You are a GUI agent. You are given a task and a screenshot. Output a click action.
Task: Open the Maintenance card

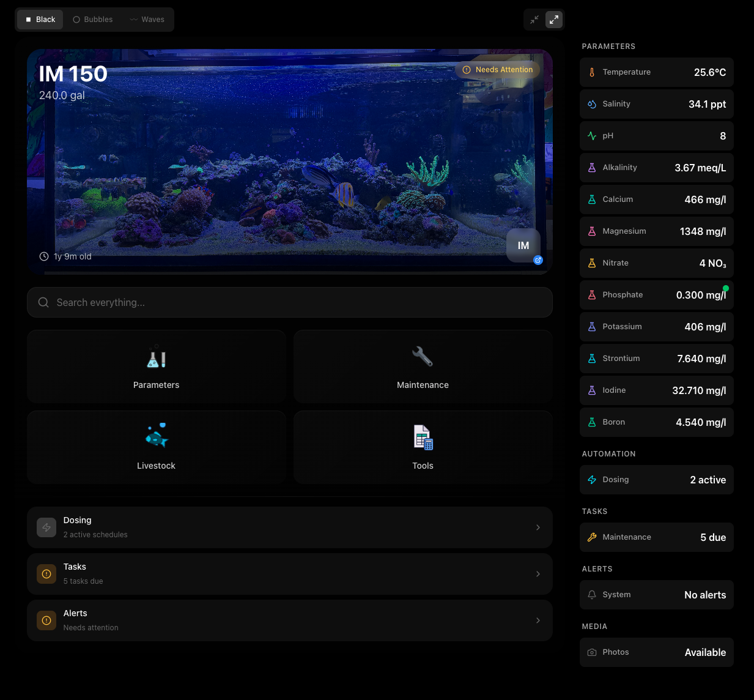point(423,367)
